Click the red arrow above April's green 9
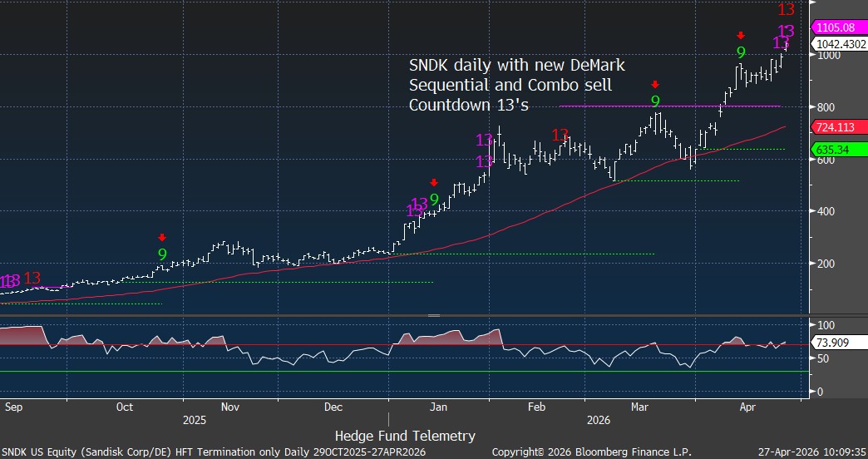The image size is (868, 459). [x=741, y=36]
